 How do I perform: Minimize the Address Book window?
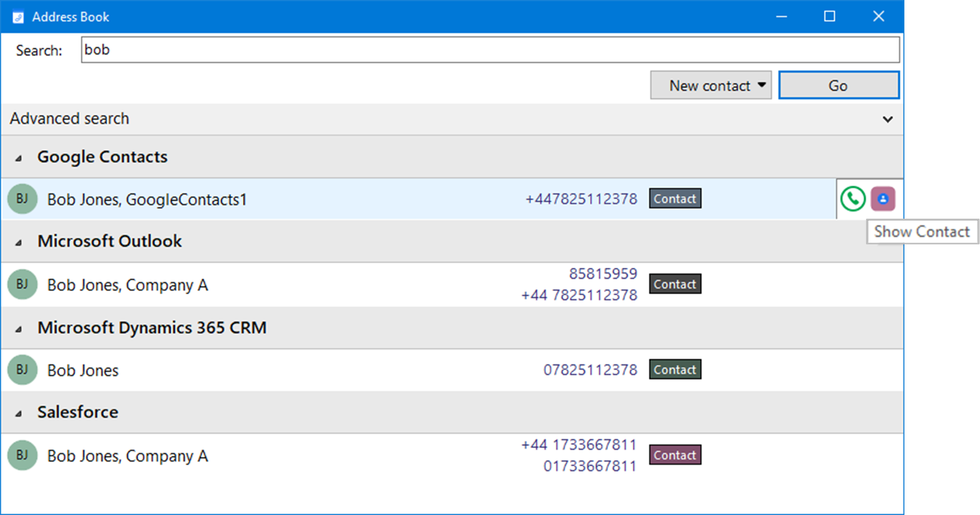pyautogui.click(x=781, y=16)
